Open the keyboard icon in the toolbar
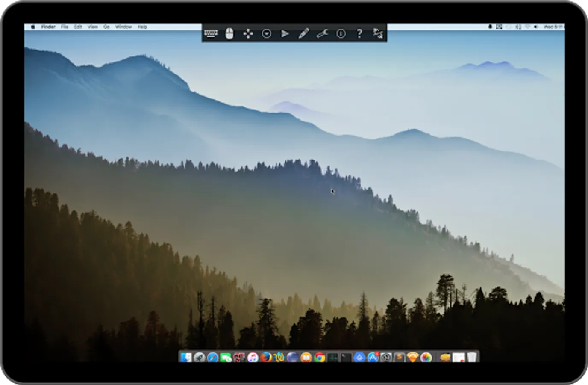Image resolution: width=588 pixels, height=385 pixels. [211, 33]
